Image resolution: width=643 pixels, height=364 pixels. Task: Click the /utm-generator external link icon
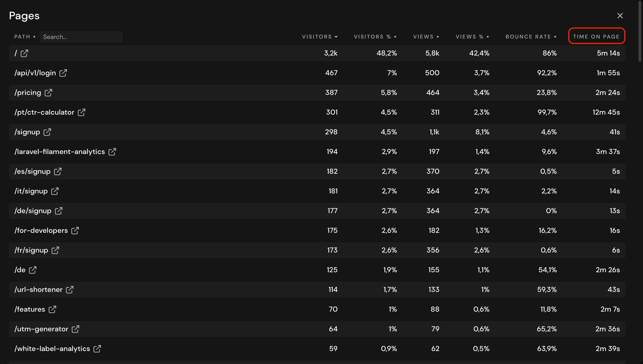coord(75,329)
